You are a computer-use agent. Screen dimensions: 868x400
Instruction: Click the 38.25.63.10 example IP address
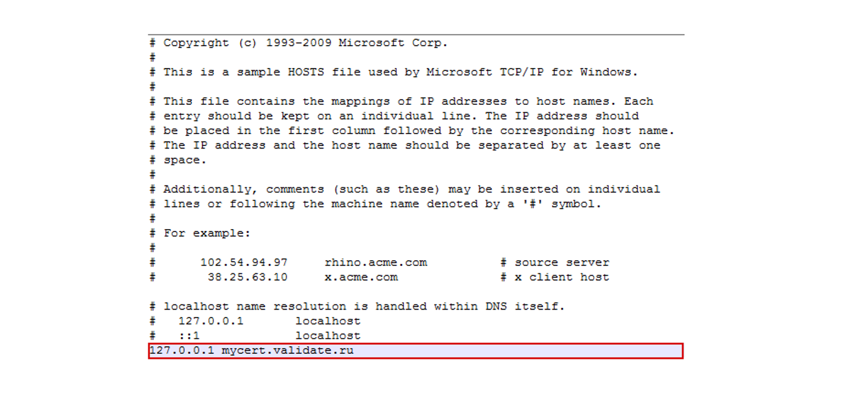[x=248, y=277]
